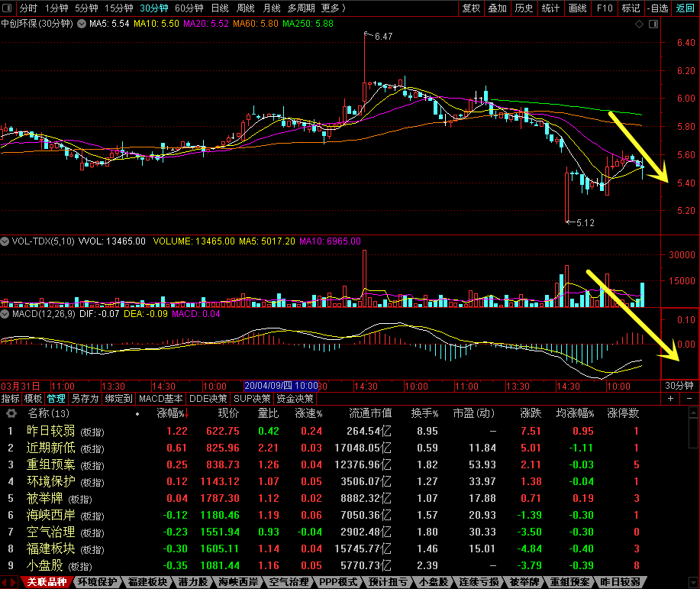Image resolution: width=700 pixels, height=589 pixels.
Task: Open the PPP模式 bottom tab
Action: tap(338, 582)
